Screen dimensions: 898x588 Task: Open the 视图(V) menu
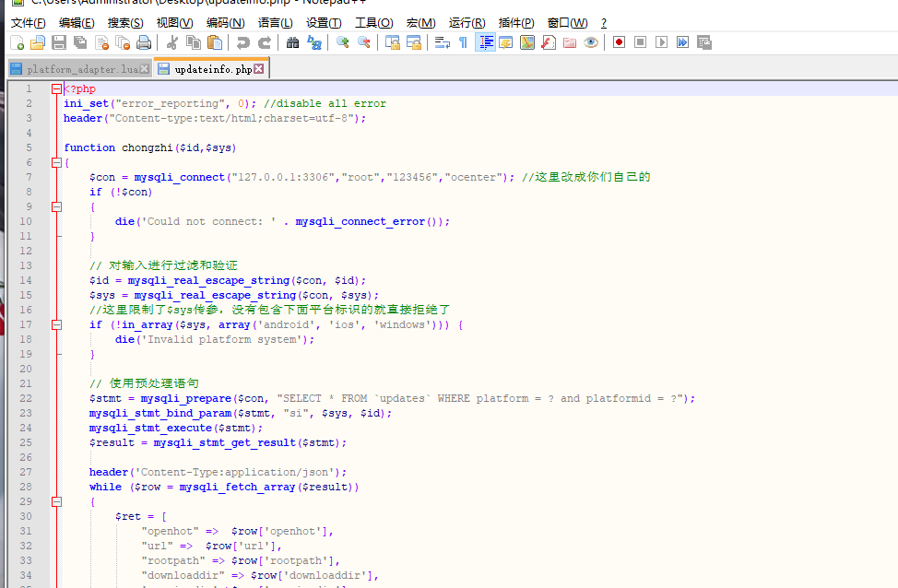(x=174, y=23)
